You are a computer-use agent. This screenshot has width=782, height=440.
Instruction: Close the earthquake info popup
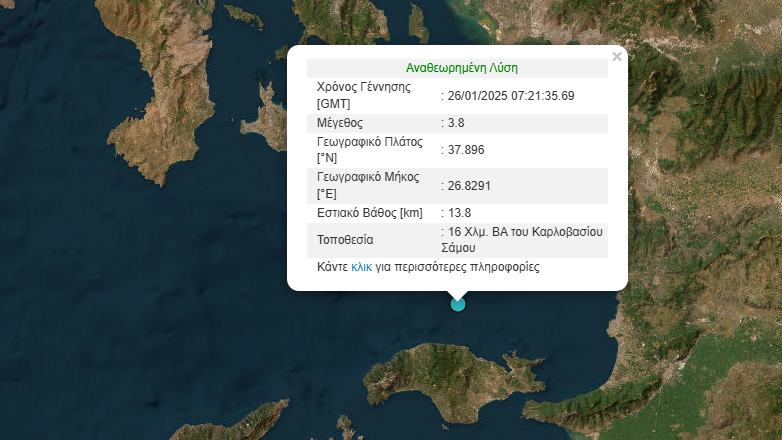(x=617, y=56)
